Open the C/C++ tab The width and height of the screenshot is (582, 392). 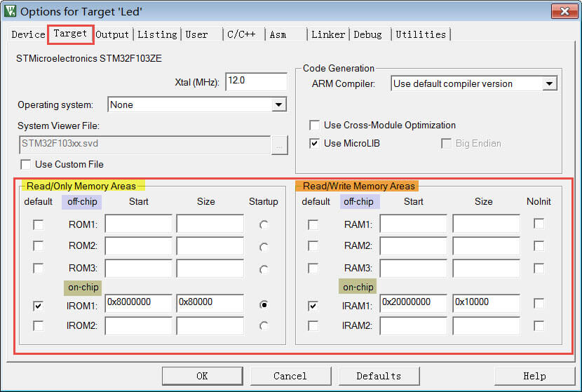pyautogui.click(x=241, y=34)
